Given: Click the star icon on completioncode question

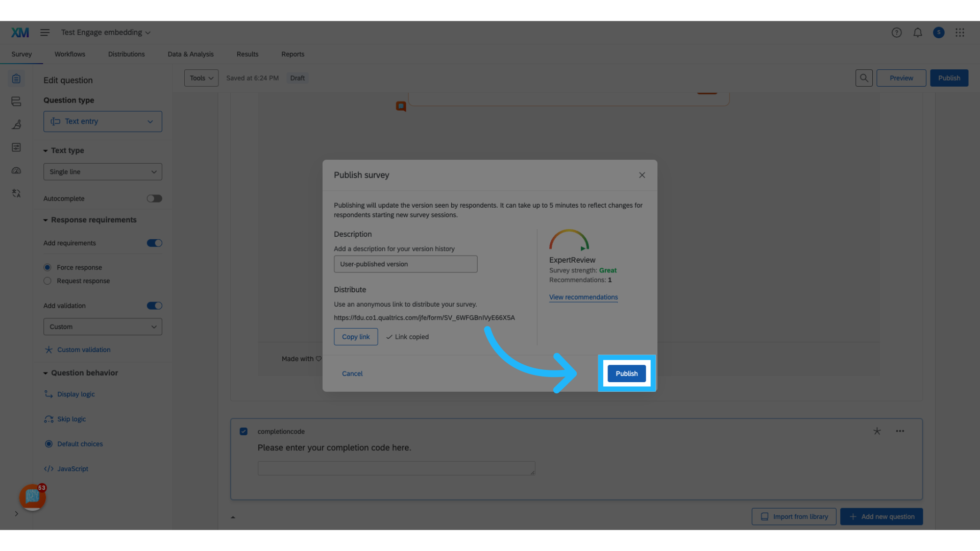Looking at the screenshot, I should pyautogui.click(x=877, y=431).
